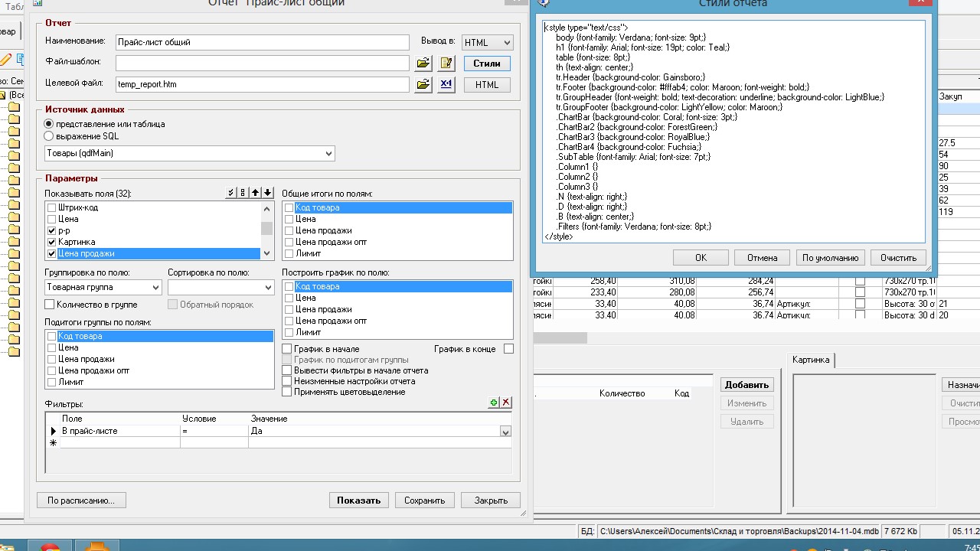The image size is (980, 551).
Task: Click the check-all fields icon
Action: pyautogui.click(x=231, y=193)
